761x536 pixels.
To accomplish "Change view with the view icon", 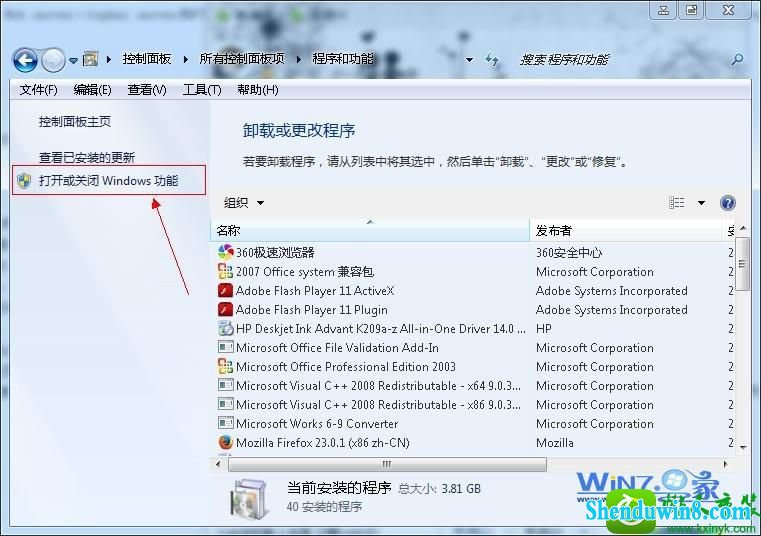I will point(677,202).
